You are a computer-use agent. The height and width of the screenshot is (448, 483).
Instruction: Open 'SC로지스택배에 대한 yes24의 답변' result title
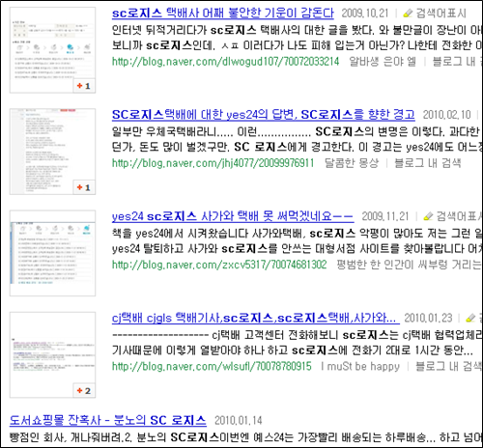[x=263, y=115]
